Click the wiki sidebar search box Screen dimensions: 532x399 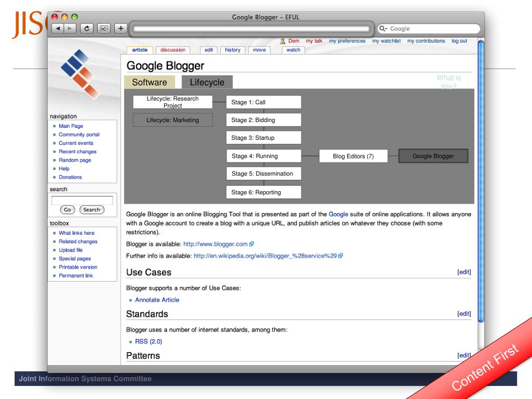coord(82,200)
